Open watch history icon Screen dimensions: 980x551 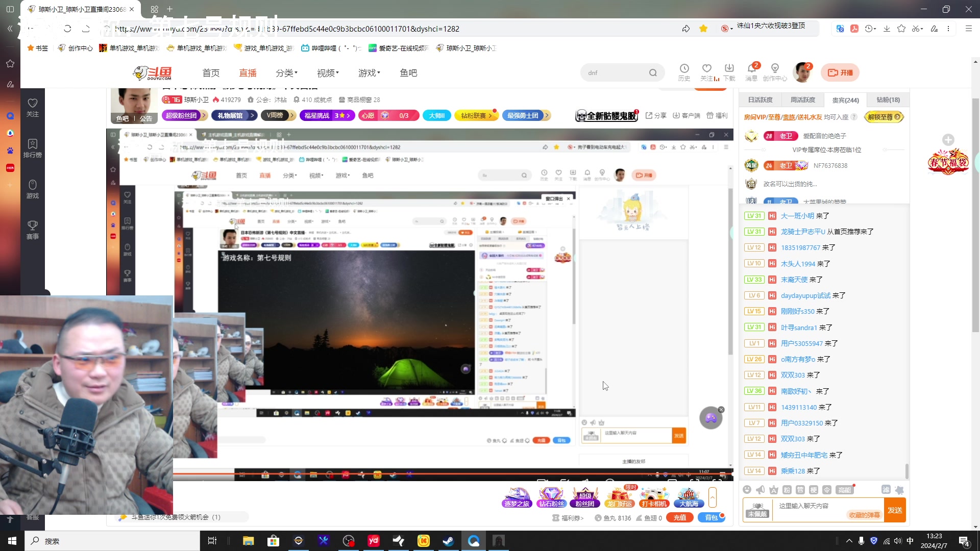click(x=684, y=68)
